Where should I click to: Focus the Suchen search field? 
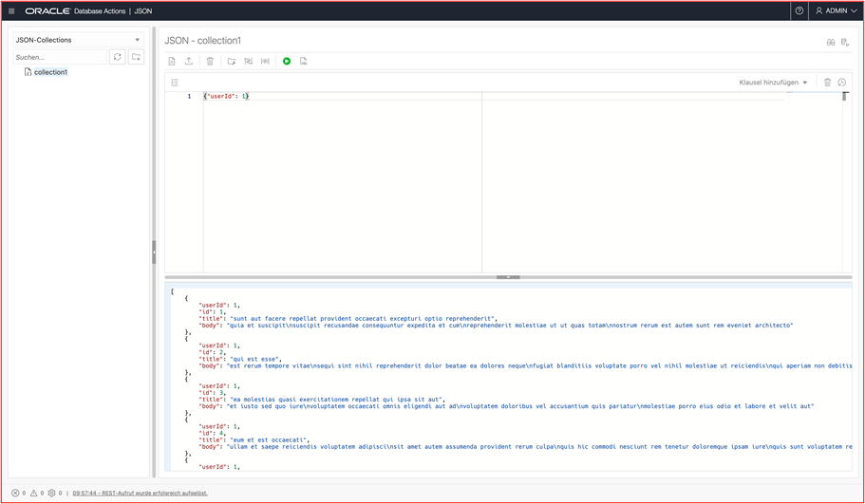(x=60, y=57)
